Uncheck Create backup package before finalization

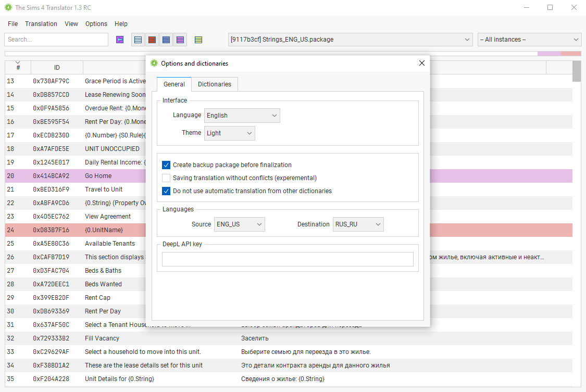point(166,165)
